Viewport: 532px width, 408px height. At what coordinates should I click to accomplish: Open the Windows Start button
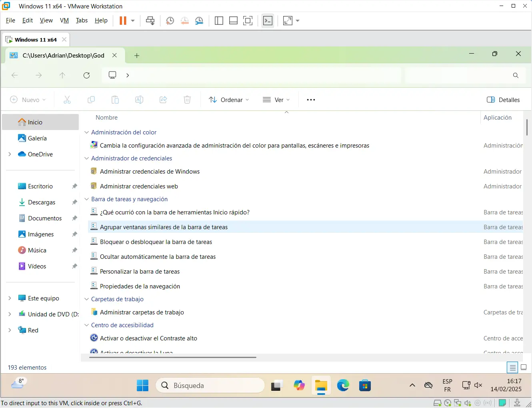pyautogui.click(x=142, y=386)
